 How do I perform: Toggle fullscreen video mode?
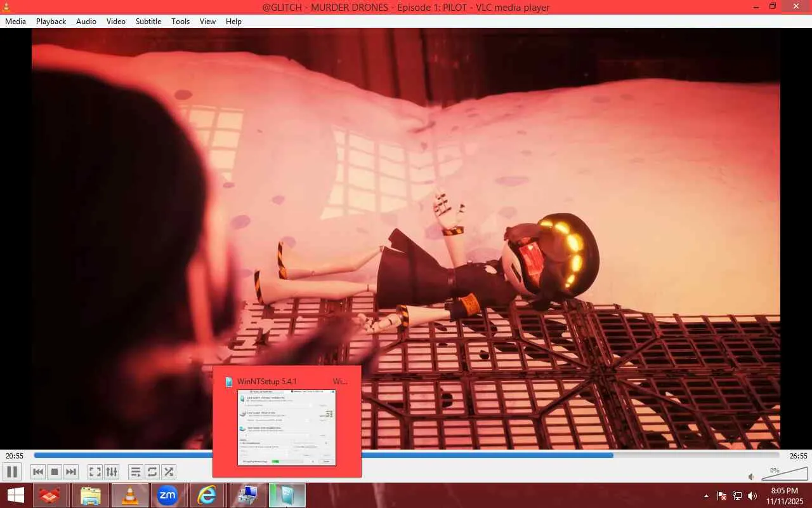click(x=95, y=472)
